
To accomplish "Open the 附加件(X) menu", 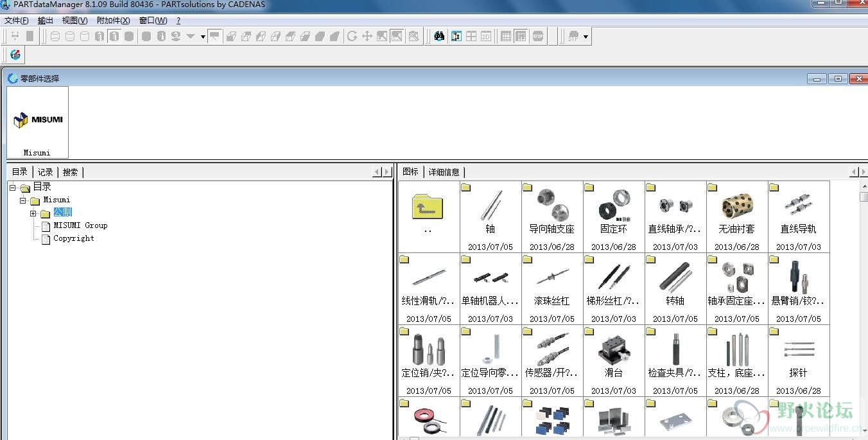I will 114,21.
